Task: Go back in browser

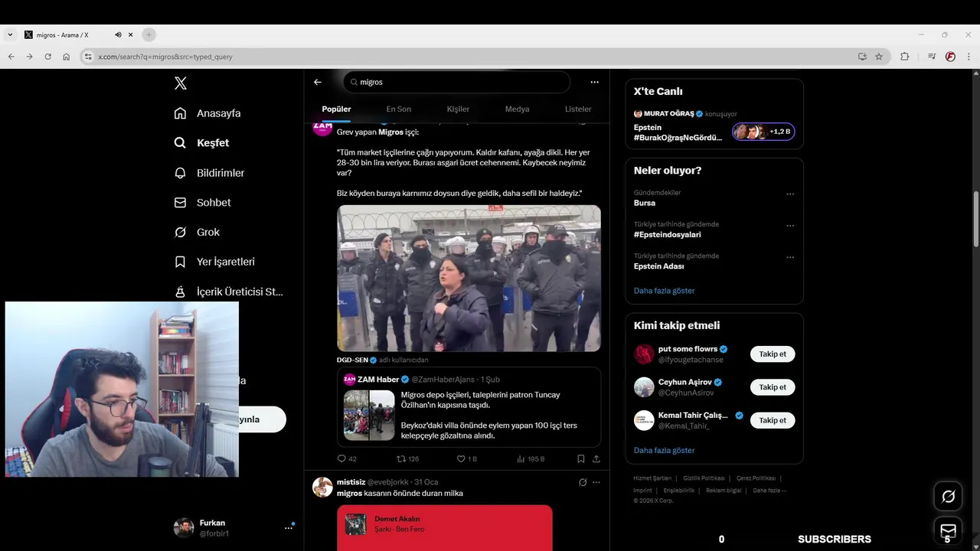Action: pos(11,57)
